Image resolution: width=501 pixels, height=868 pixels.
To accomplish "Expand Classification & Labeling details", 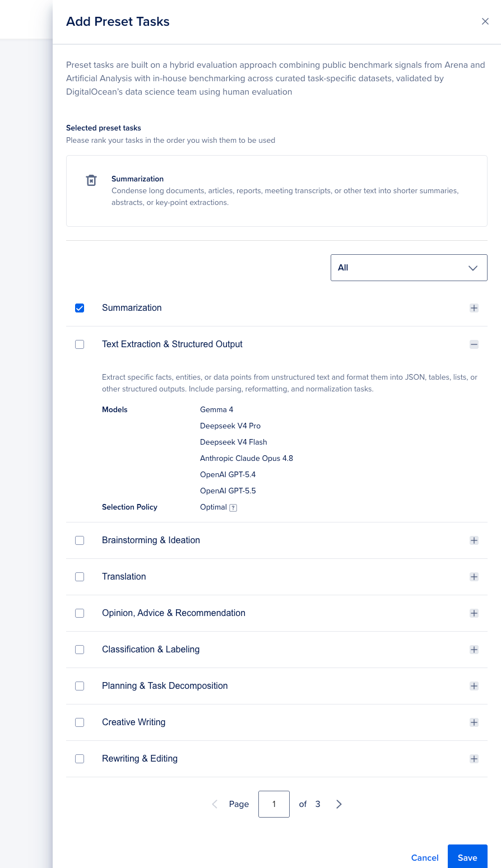I will pos(474,650).
